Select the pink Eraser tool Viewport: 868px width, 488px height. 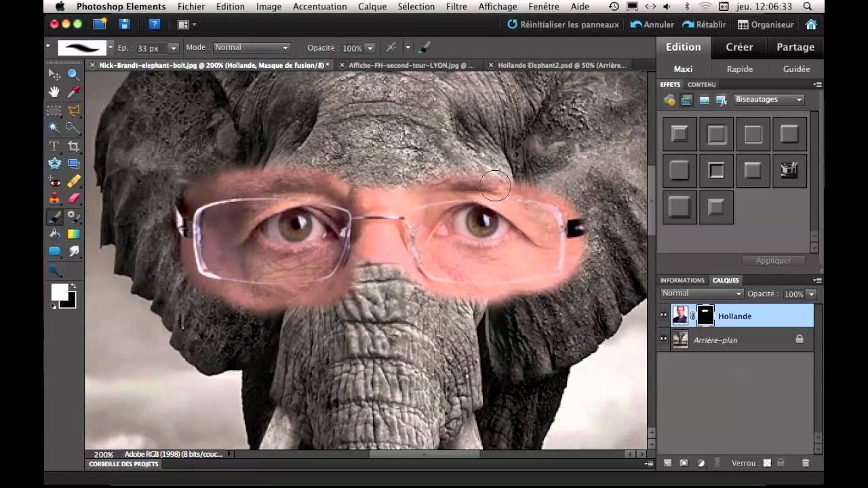[73, 199]
